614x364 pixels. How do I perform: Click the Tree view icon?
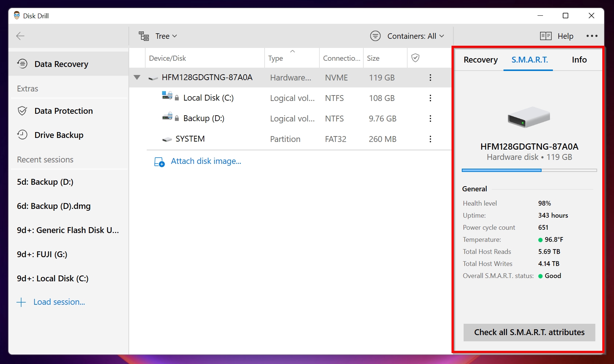144,36
